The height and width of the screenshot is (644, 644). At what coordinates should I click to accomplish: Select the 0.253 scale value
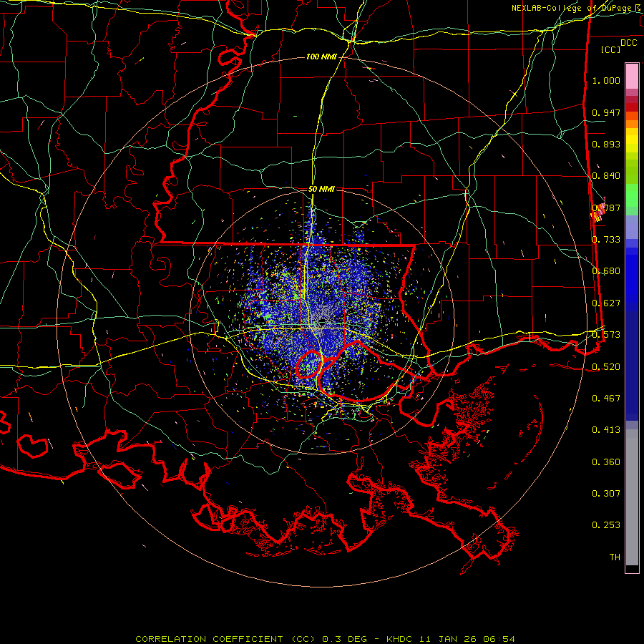(x=606, y=525)
